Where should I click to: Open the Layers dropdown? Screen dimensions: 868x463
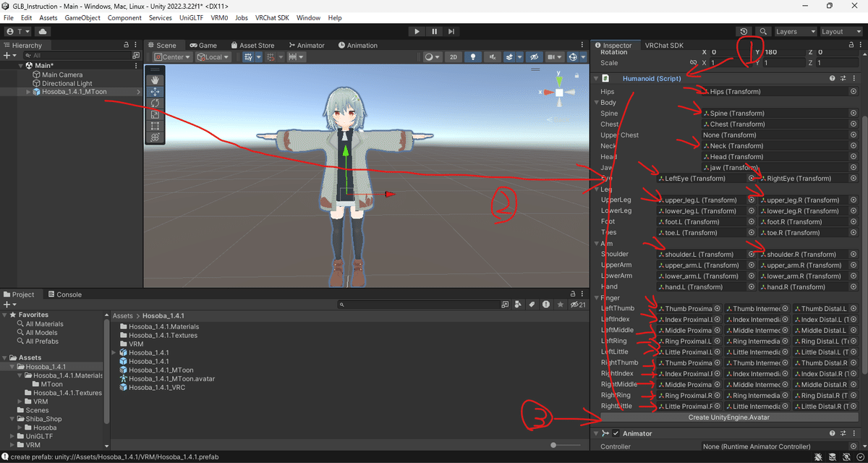(795, 32)
